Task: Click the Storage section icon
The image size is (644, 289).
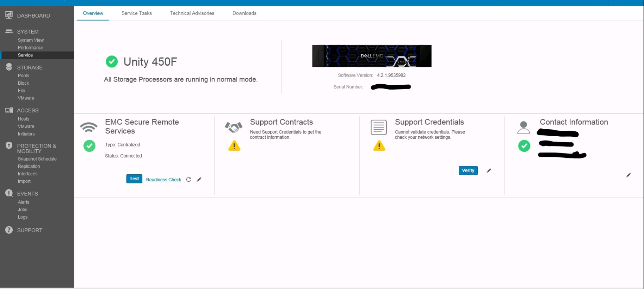Action: 9,67
